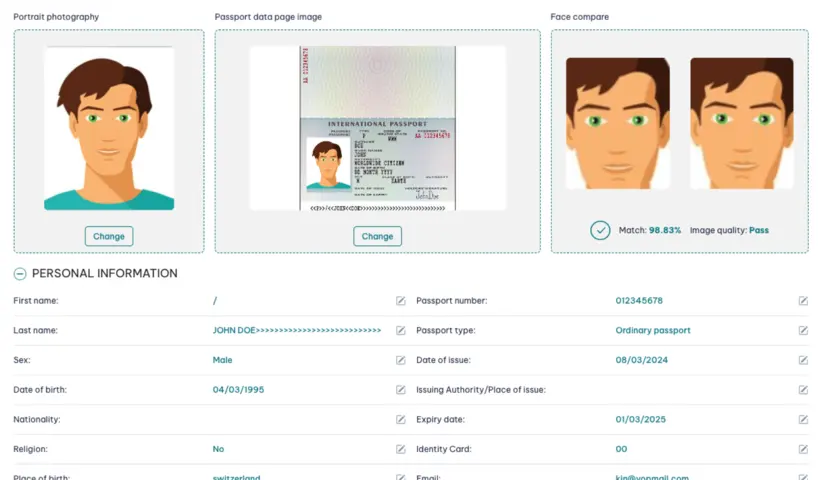Change the portrait photography image
This screenshot has width=830, height=480.
click(x=109, y=236)
